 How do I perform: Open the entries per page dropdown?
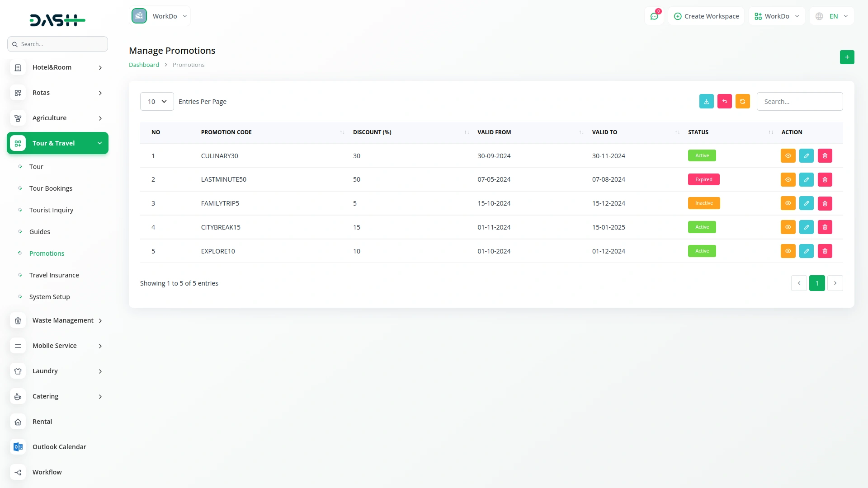coord(156,101)
